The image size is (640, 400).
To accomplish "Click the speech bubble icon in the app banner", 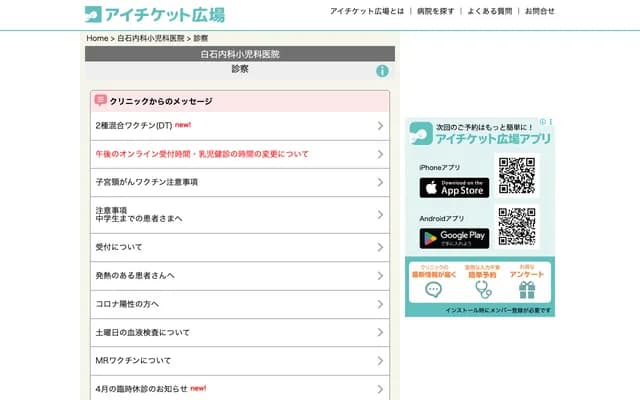I will click(433, 290).
